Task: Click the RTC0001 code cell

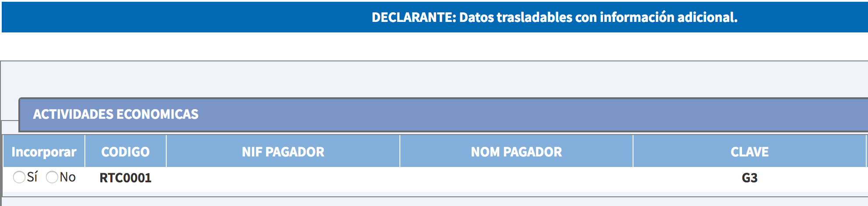Action: 126,178
